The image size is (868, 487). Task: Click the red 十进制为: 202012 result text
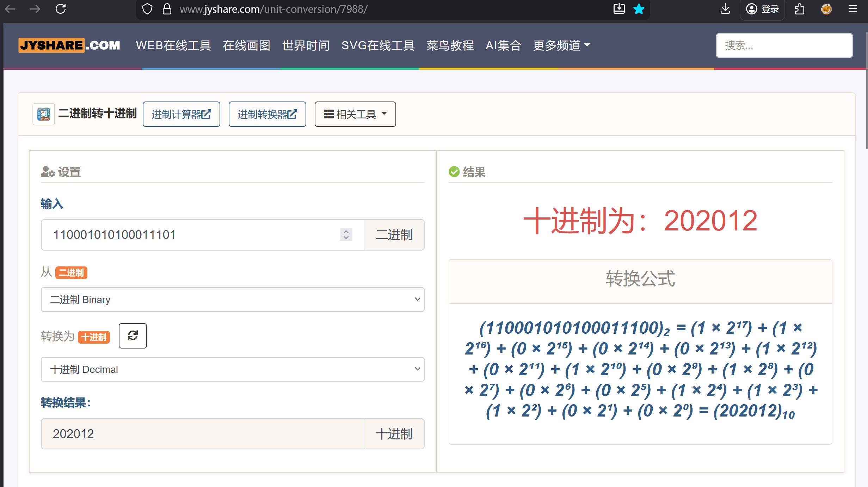click(x=640, y=221)
